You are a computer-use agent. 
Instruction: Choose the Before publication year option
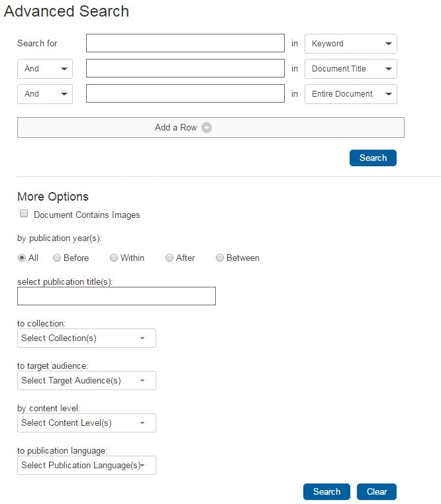click(x=57, y=258)
